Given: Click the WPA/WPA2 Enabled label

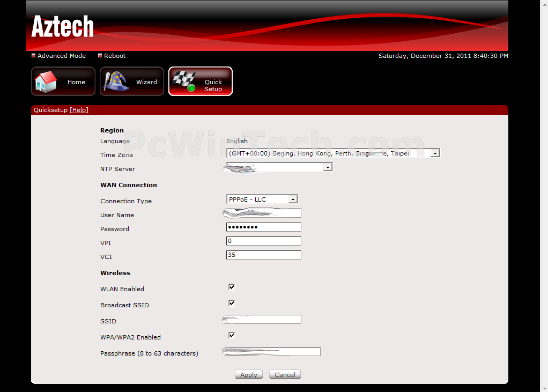Looking at the screenshot, I should pyautogui.click(x=130, y=337).
